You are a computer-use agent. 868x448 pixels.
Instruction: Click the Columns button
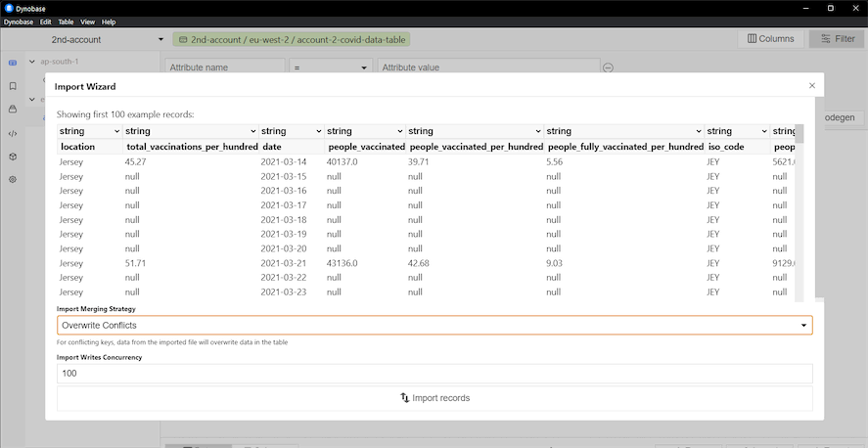tap(770, 39)
